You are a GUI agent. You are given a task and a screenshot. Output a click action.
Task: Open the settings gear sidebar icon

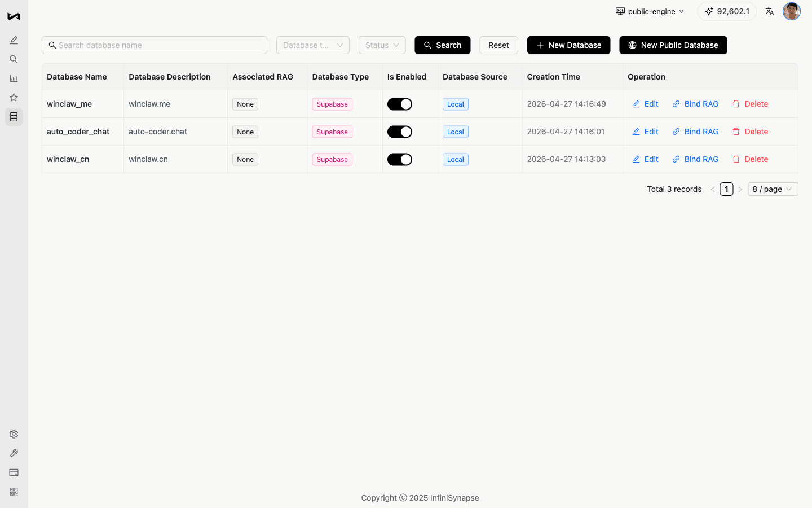[x=14, y=434]
